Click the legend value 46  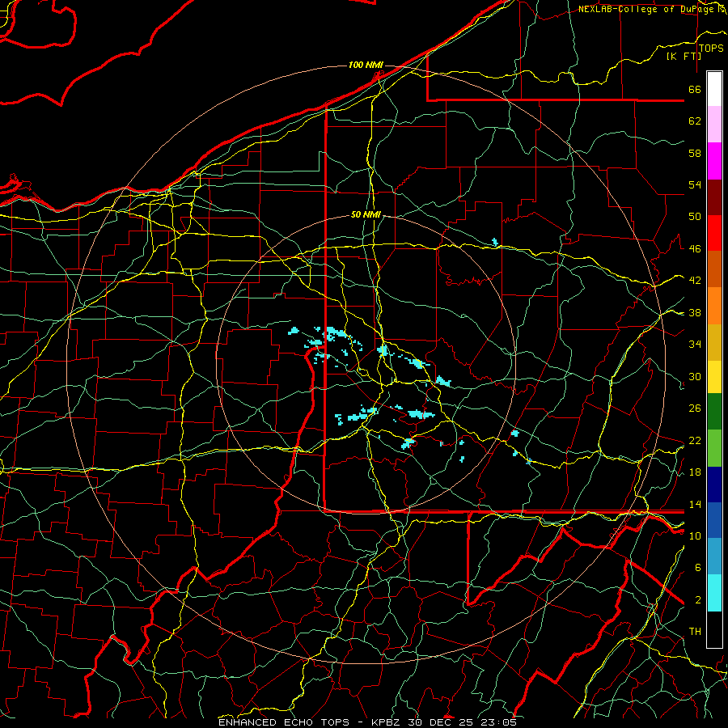(695, 249)
